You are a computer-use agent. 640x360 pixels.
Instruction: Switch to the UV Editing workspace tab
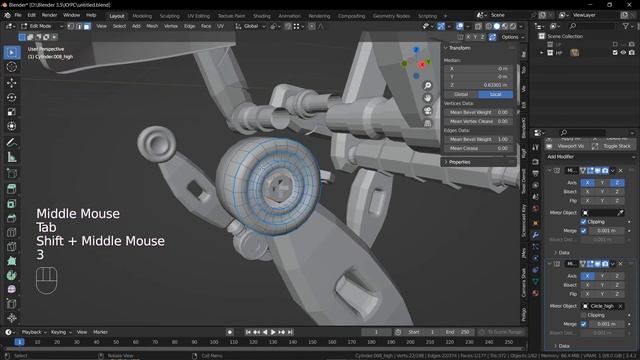point(198,16)
